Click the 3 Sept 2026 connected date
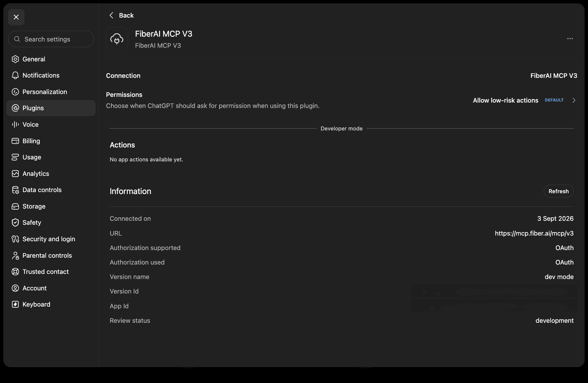The height and width of the screenshot is (383, 588). 555,218
